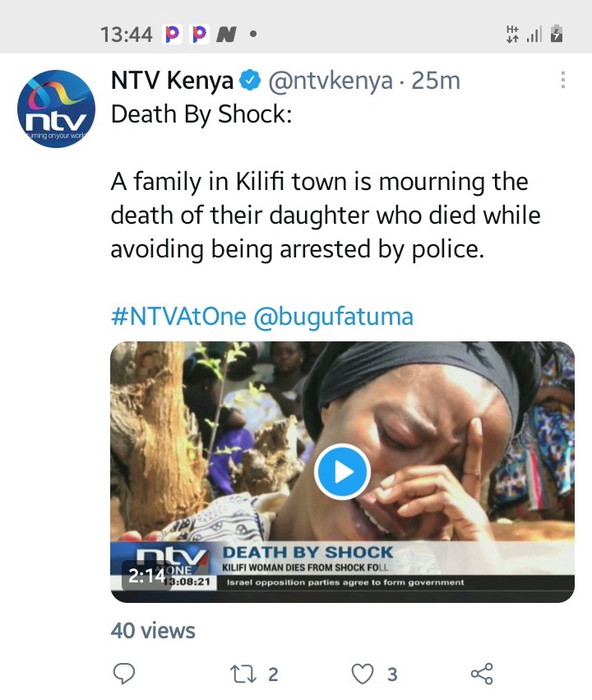Open the #NTVAtOne hashtag
The height and width of the screenshot is (700, 592).
coord(178,317)
